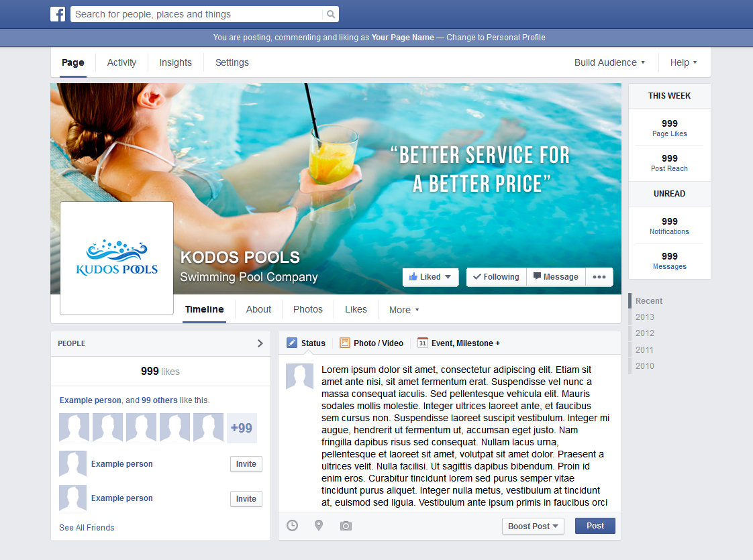753x560 pixels.
Task: Open the More tab dropdown
Action: [403, 310]
